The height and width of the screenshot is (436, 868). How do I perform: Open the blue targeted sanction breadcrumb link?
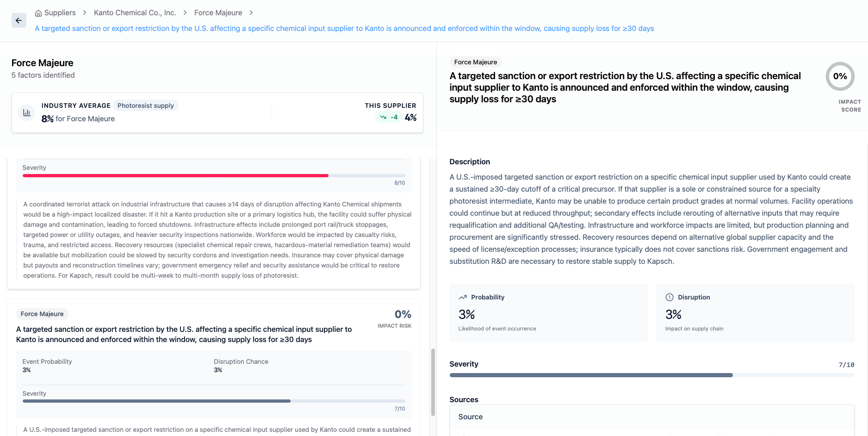click(344, 29)
